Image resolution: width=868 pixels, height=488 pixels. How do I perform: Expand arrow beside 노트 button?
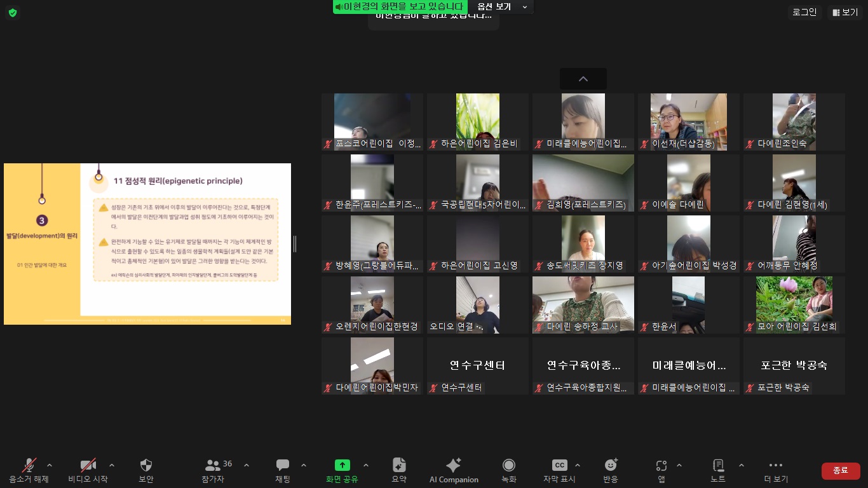[741, 465]
